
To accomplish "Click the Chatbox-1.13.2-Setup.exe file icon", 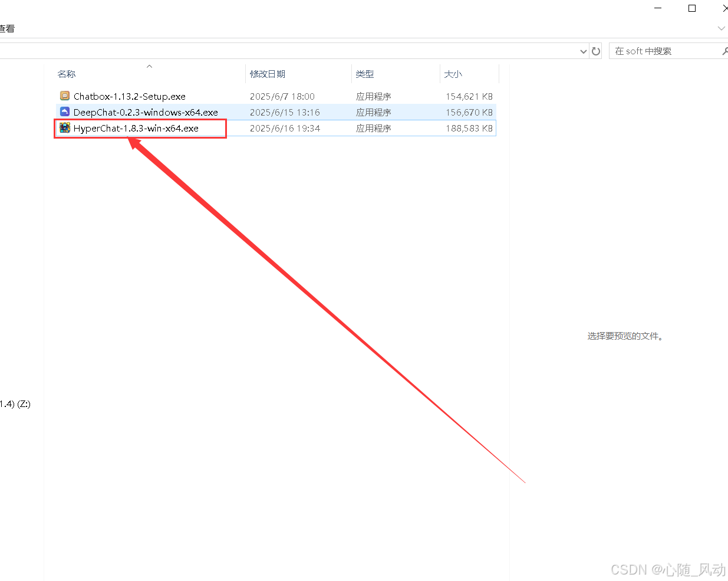I will (65, 96).
